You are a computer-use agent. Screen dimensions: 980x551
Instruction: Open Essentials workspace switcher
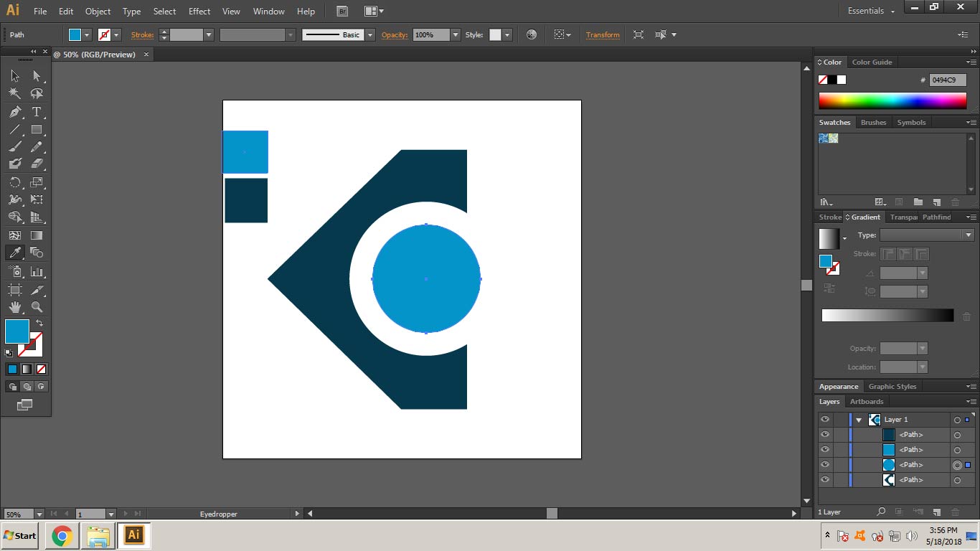pos(871,11)
